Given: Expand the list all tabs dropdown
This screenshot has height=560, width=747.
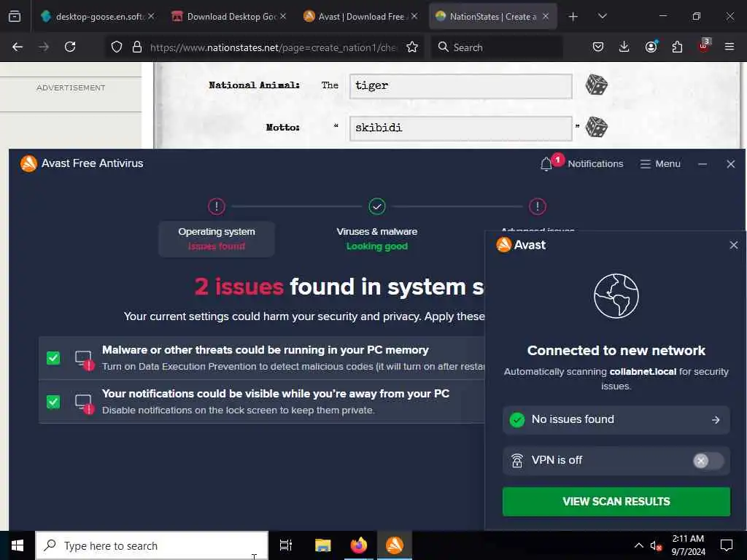Looking at the screenshot, I should point(602,16).
